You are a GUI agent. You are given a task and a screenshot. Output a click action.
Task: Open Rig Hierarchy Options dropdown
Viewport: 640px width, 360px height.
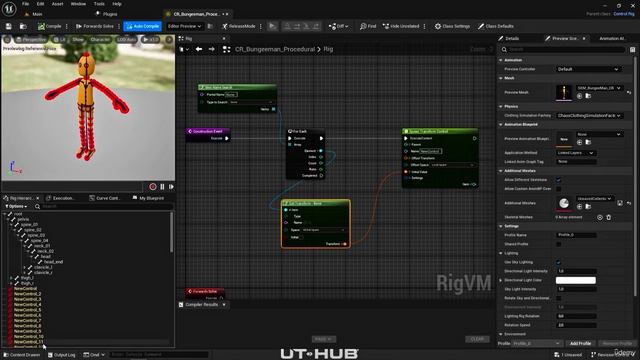pos(16,207)
